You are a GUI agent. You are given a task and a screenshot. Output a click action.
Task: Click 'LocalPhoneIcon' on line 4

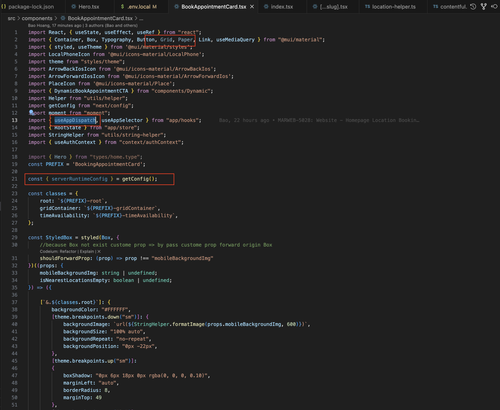click(x=69, y=54)
